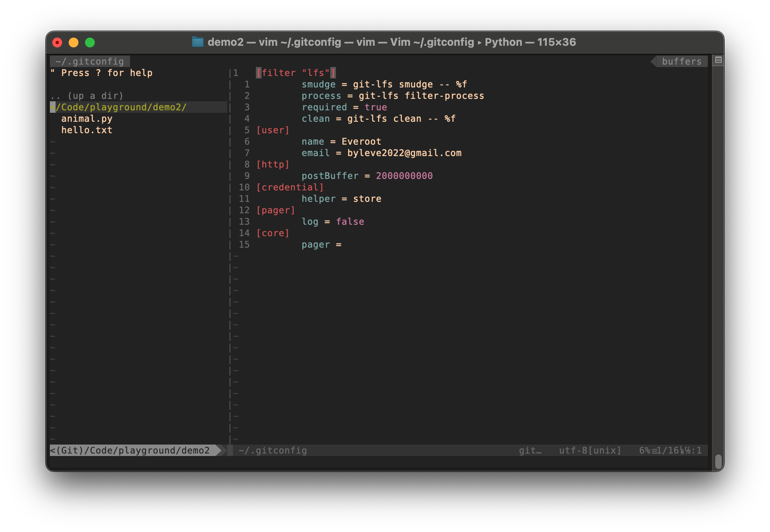
Task: Click the git… filetype indicator in statusline
Action: pos(530,450)
